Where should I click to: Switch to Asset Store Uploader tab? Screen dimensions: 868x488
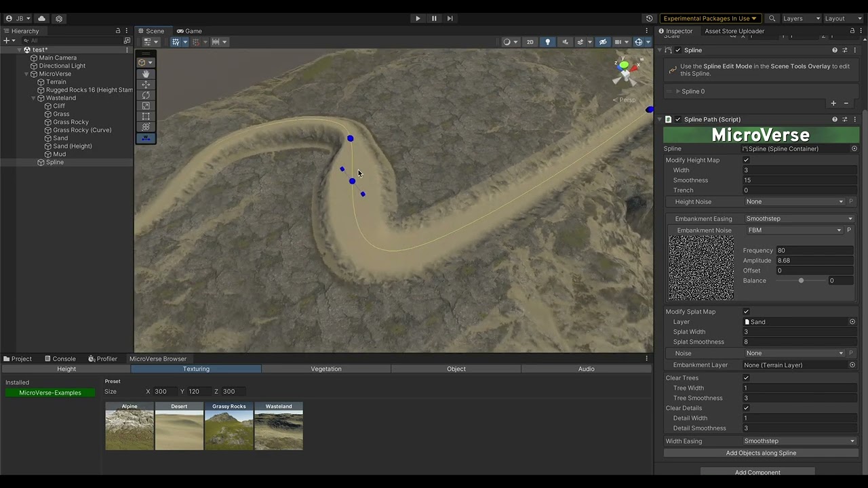coord(734,31)
